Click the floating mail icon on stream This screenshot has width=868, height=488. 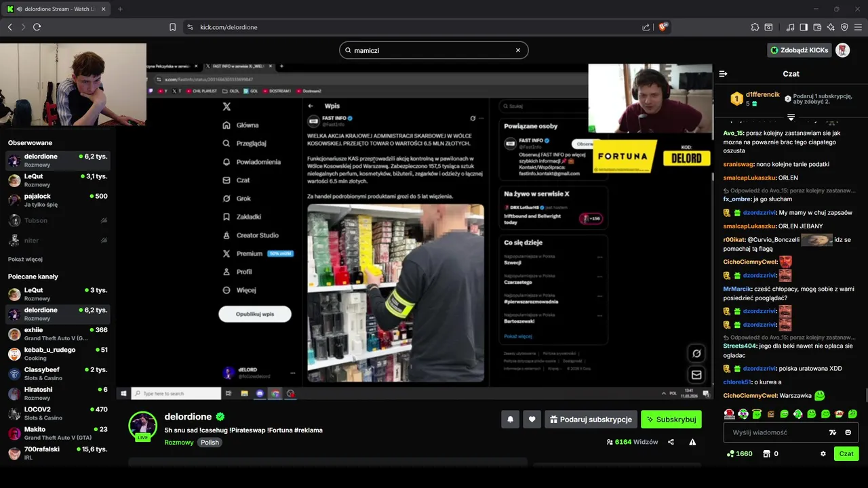696,375
